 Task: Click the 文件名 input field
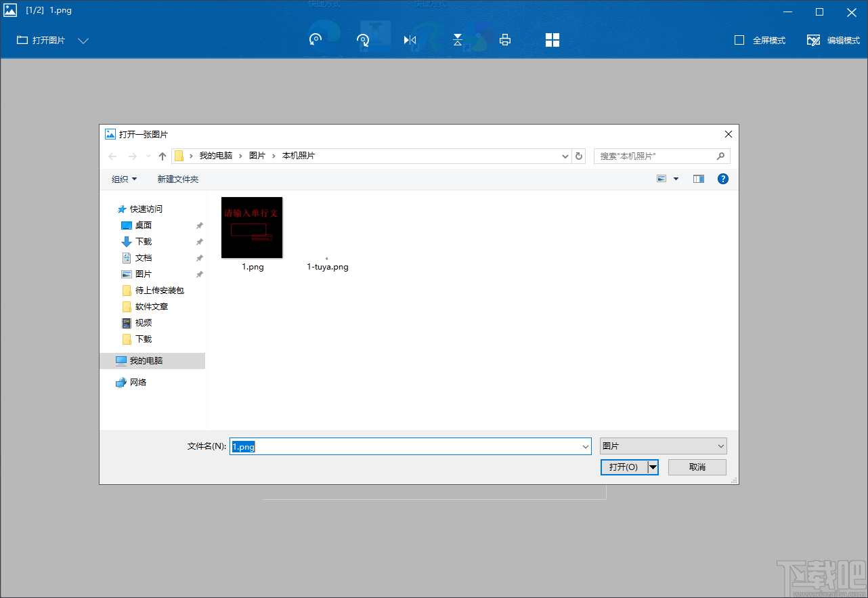411,446
